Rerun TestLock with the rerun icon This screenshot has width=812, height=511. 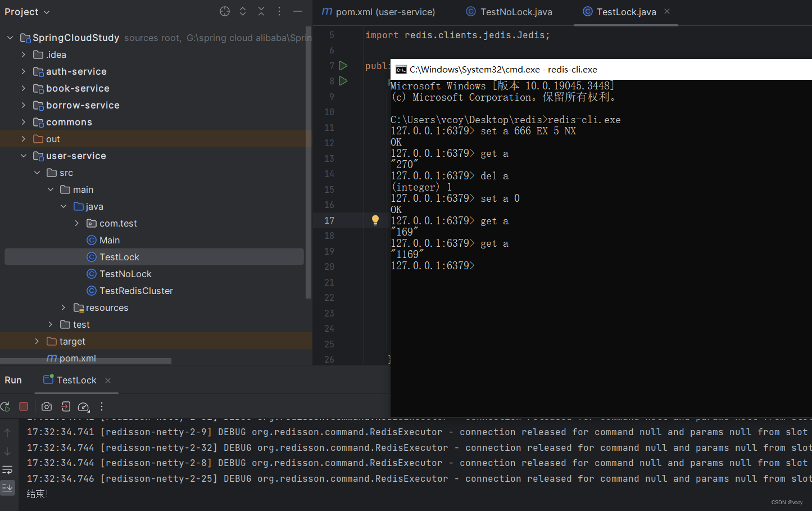point(6,406)
